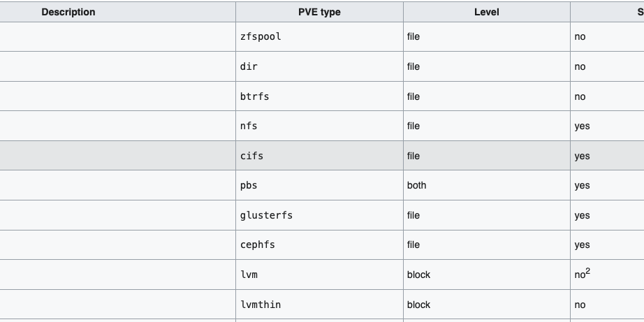Select the glusterfs type cell
Screen dimensions: 644x322
coord(266,215)
